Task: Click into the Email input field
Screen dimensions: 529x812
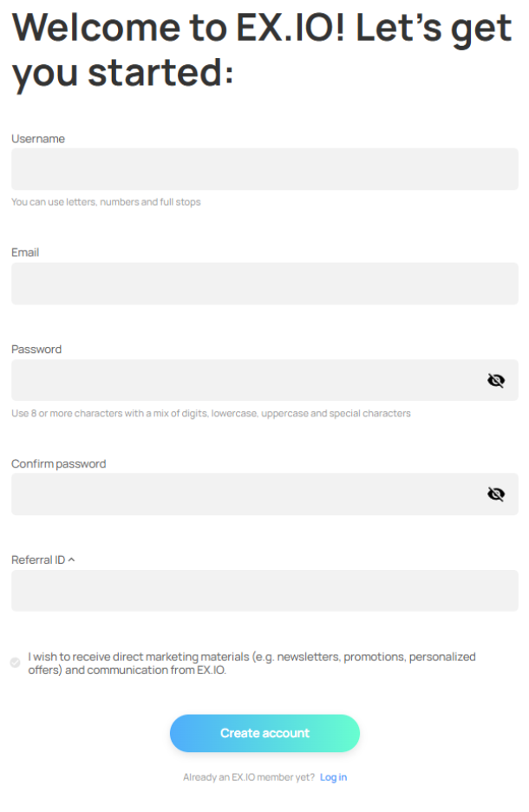Action: pos(264,284)
